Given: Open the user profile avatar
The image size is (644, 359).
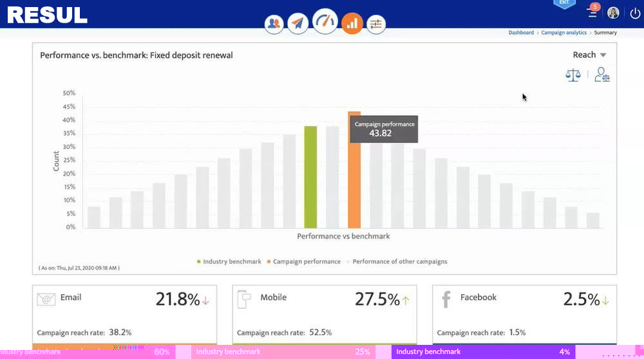Looking at the screenshot, I should 613,13.
